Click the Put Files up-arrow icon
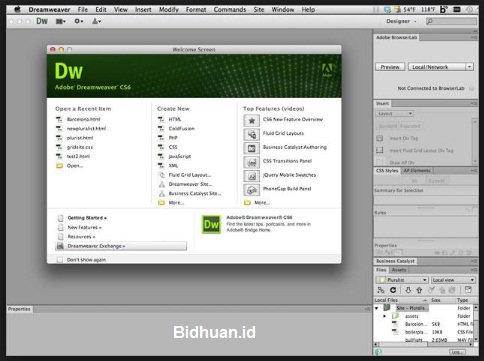 pos(419,290)
